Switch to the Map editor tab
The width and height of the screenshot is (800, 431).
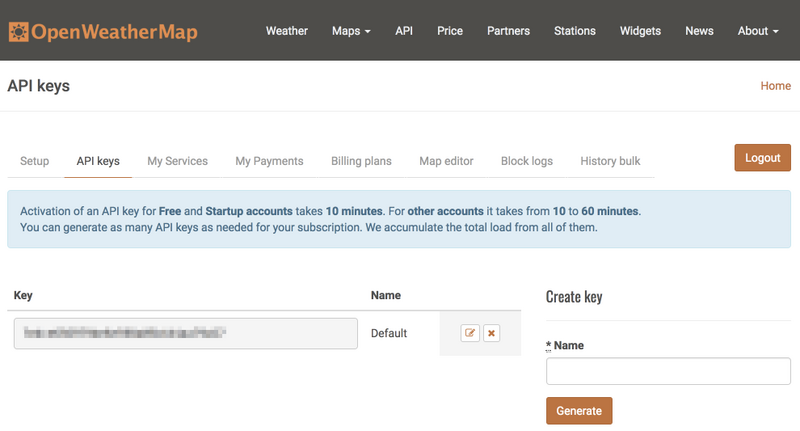(446, 161)
